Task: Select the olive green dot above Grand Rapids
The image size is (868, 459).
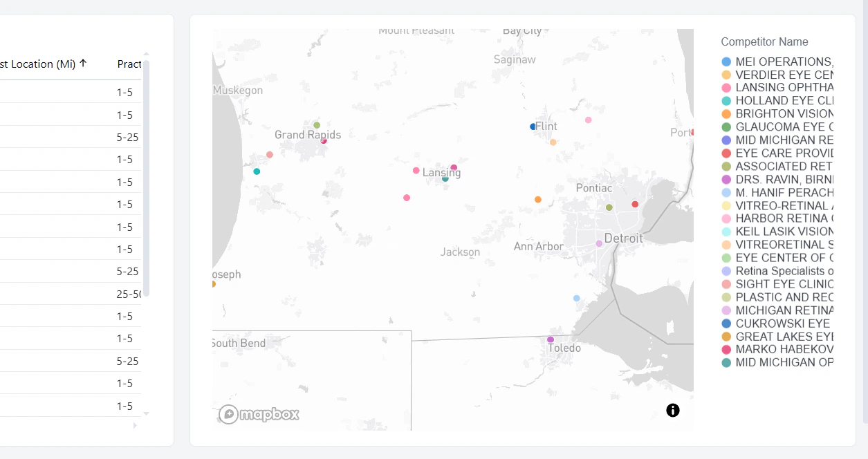Action: click(x=317, y=125)
